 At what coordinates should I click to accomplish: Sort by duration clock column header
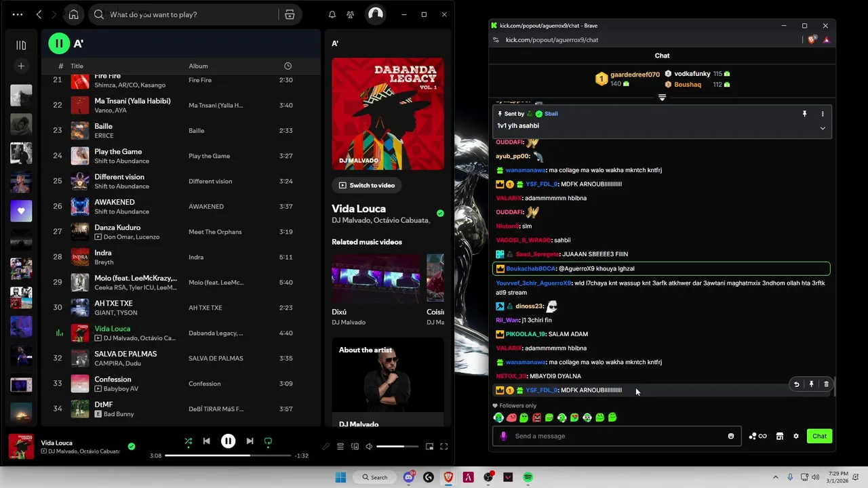coord(288,66)
